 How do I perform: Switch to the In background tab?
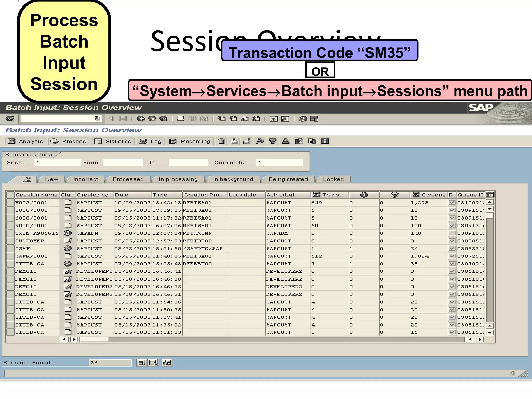(233, 179)
